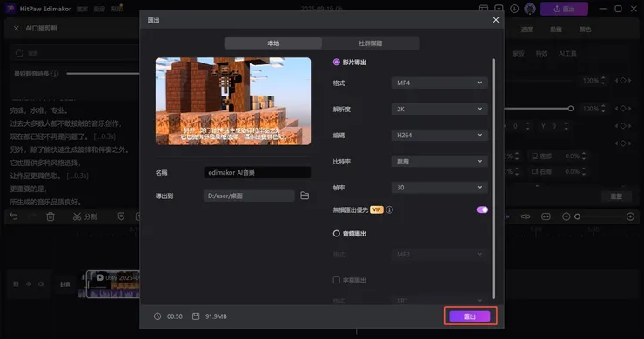Click video preview thumbnail in export dialog

[x=233, y=101]
